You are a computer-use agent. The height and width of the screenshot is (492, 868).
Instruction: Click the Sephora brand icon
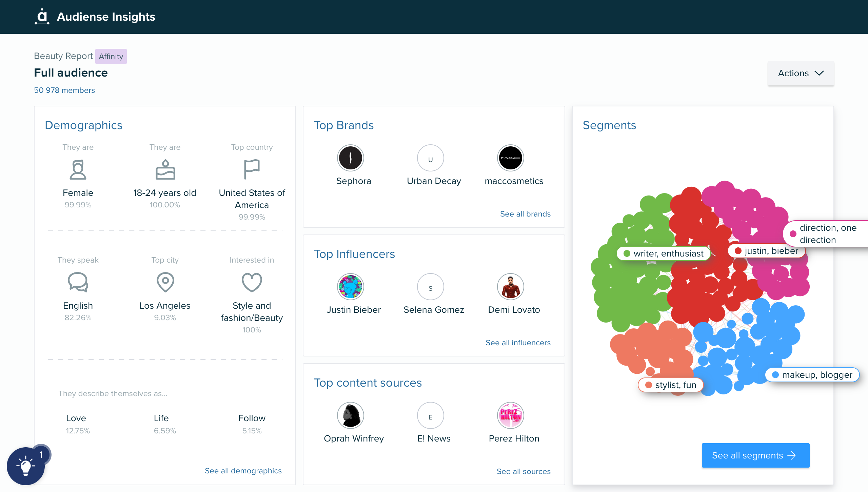point(352,158)
